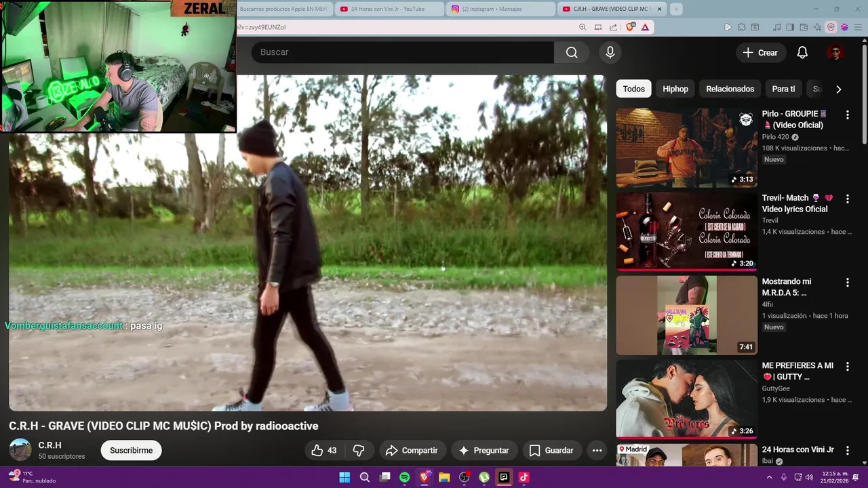Open options for ME PREFIERES A MI video
868x488 pixels.
(847, 366)
